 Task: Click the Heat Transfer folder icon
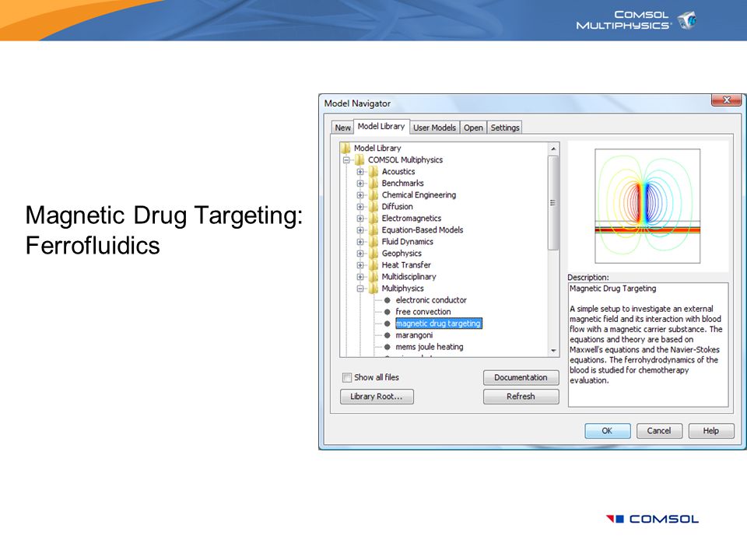(x=374, y=264)
